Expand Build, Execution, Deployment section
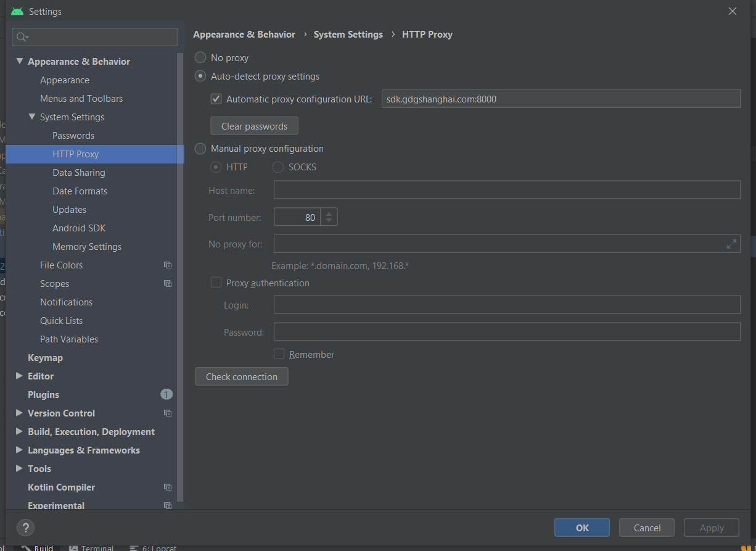The image size is (756, 551). pos(19,431)
